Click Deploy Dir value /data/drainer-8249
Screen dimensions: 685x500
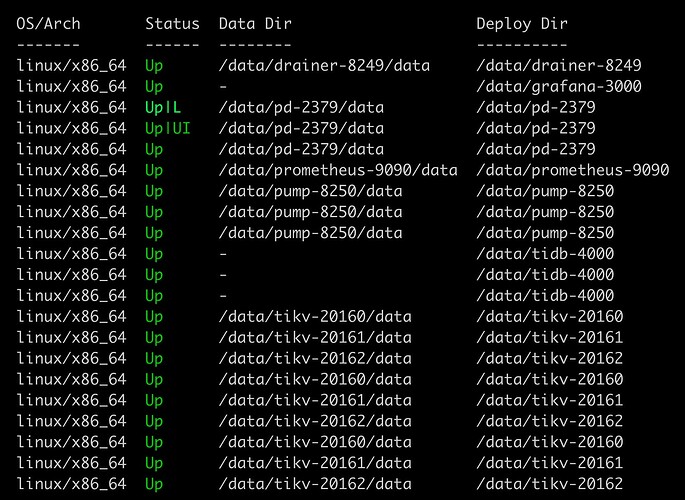(559, 66)
